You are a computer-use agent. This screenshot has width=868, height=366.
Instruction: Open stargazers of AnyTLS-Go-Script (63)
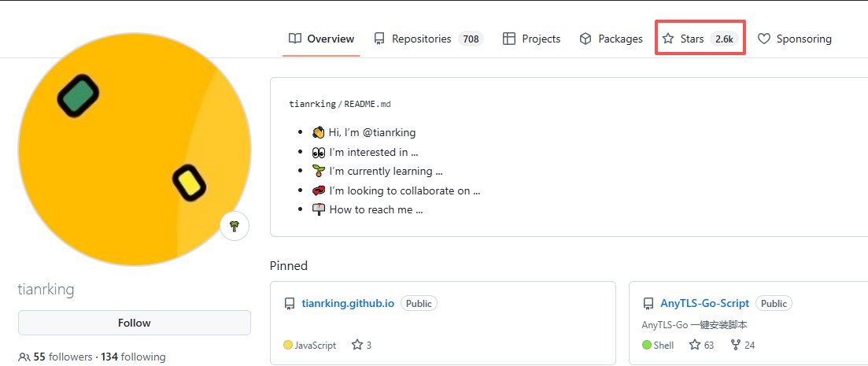[x=702, y=345]
